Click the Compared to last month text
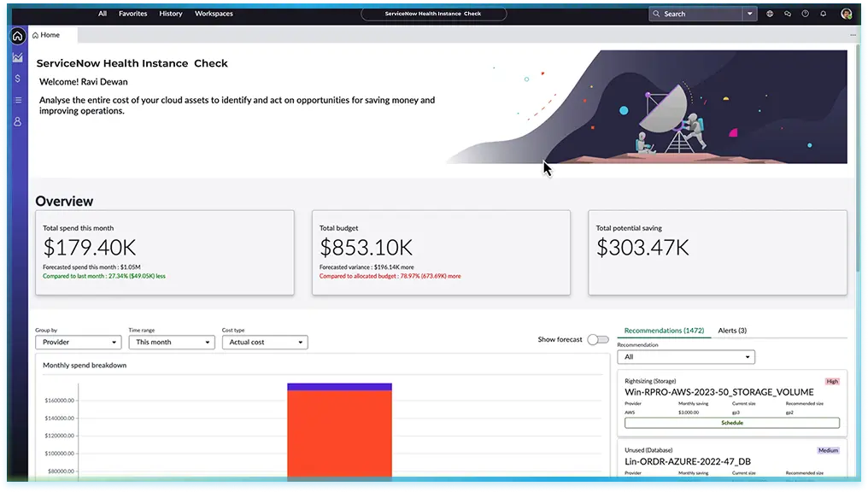Image resolution: width=868 pixels, height=492 pixels. [104, 276]
